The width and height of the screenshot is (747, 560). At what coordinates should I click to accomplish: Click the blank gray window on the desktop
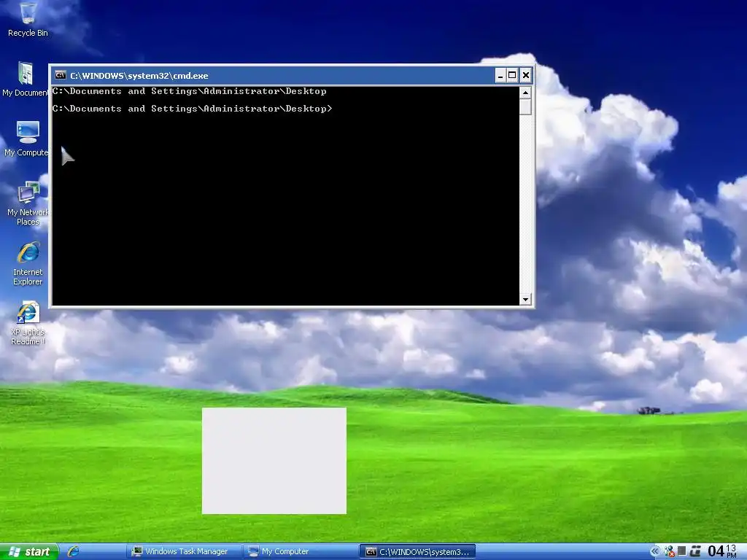pos(274,461)
